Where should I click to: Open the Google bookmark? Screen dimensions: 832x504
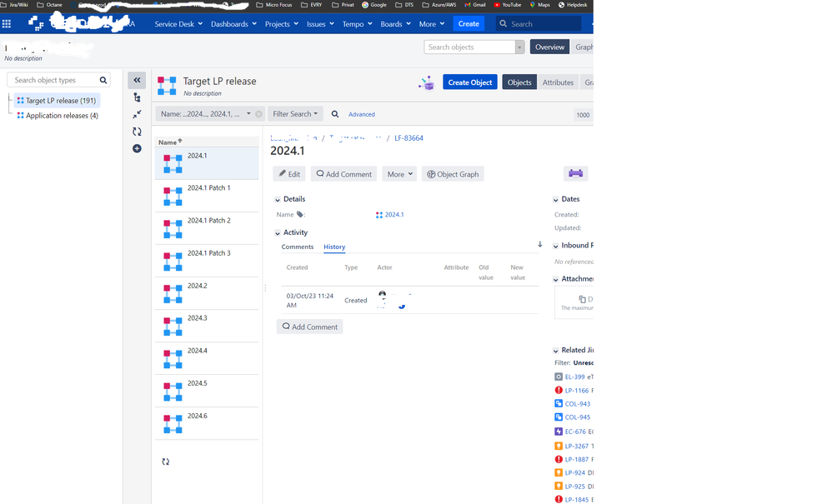(374, 5)
